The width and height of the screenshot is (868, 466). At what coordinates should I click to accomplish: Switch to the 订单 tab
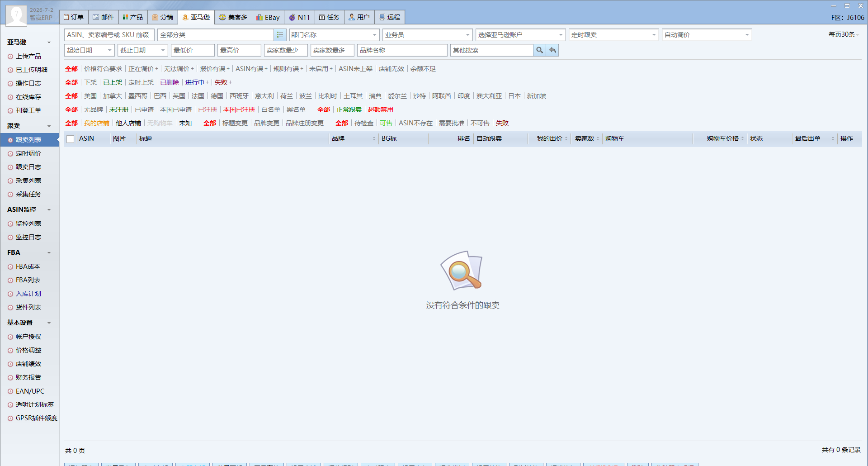click(74, 17)
